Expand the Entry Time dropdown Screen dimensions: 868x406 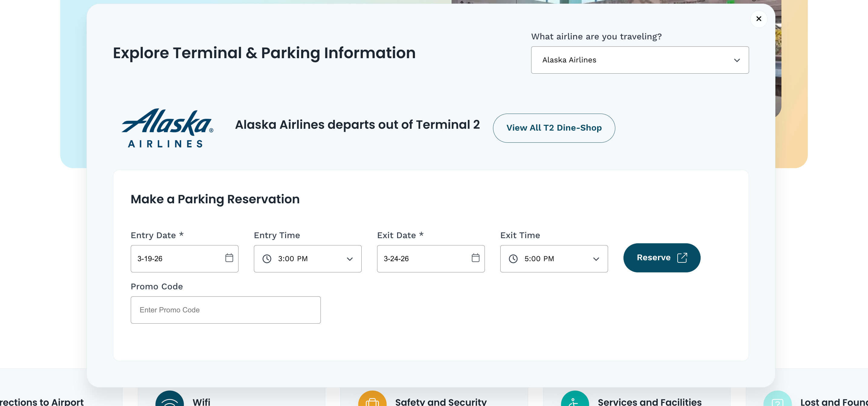(350, 259)
